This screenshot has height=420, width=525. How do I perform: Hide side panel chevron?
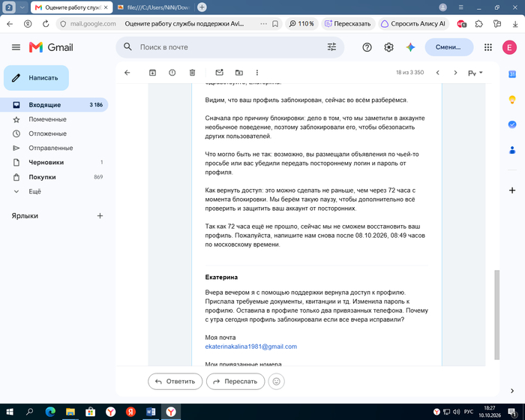coord(512,391)
